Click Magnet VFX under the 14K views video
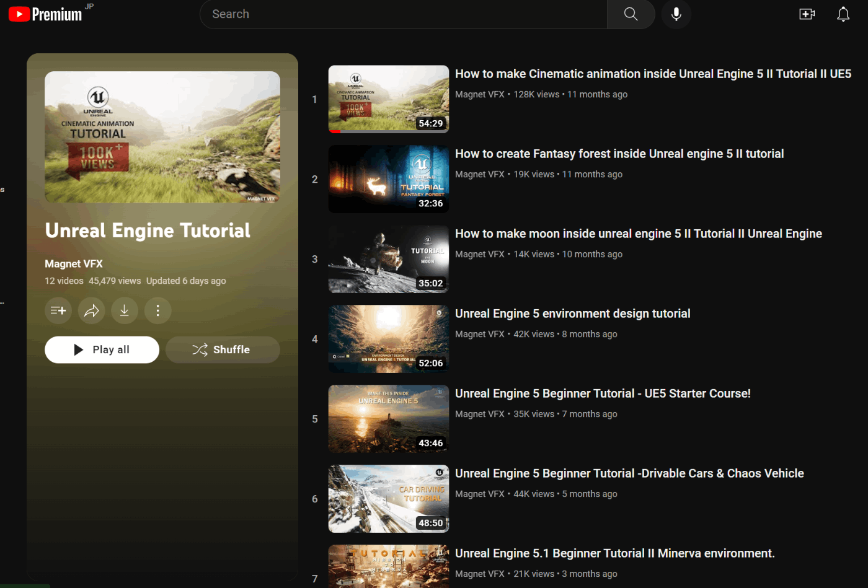This screenshot has height=588, width=868. 480,254
